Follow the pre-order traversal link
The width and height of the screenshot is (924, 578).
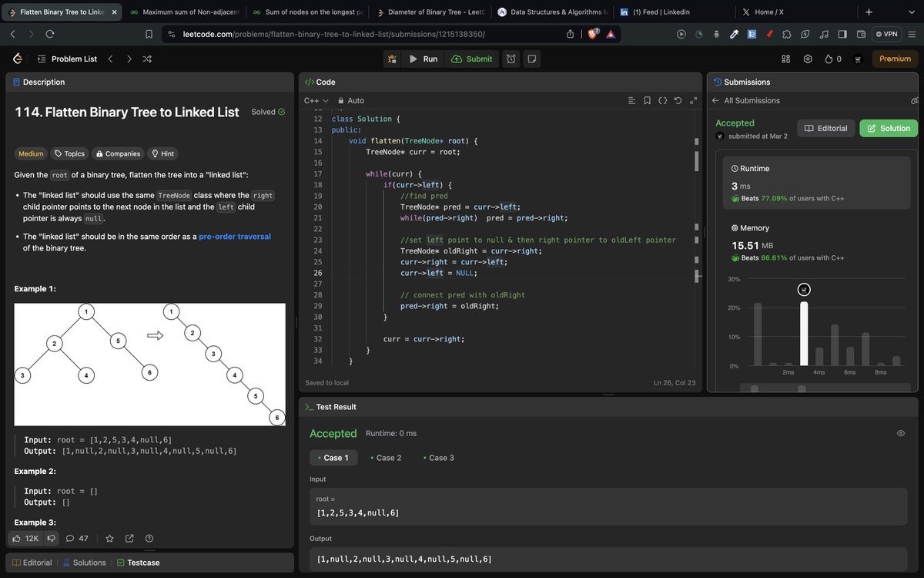(235, 237)
